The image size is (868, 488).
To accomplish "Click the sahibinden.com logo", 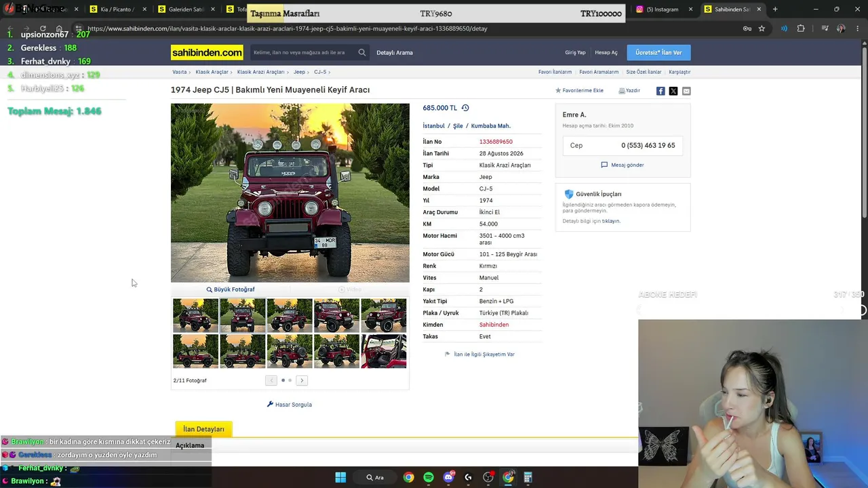I will (x=207, y=52).
